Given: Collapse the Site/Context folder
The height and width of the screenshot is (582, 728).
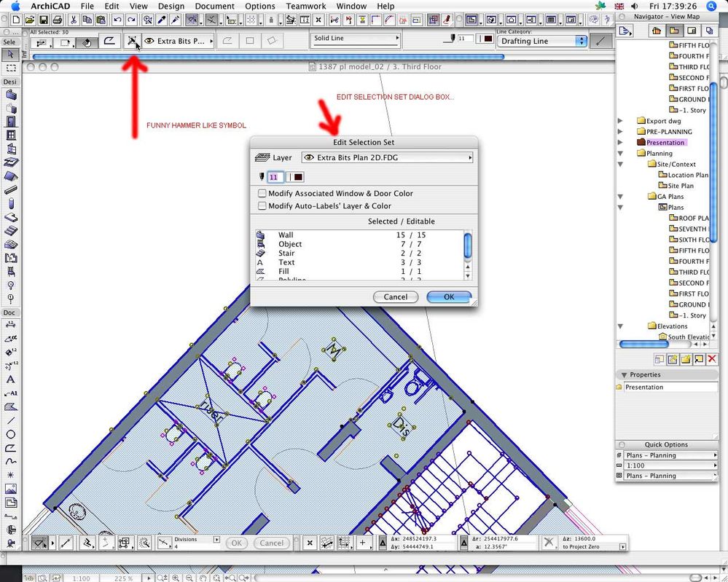Looking at the screenshot, I should pyautogui.click(x=620, y=164).
